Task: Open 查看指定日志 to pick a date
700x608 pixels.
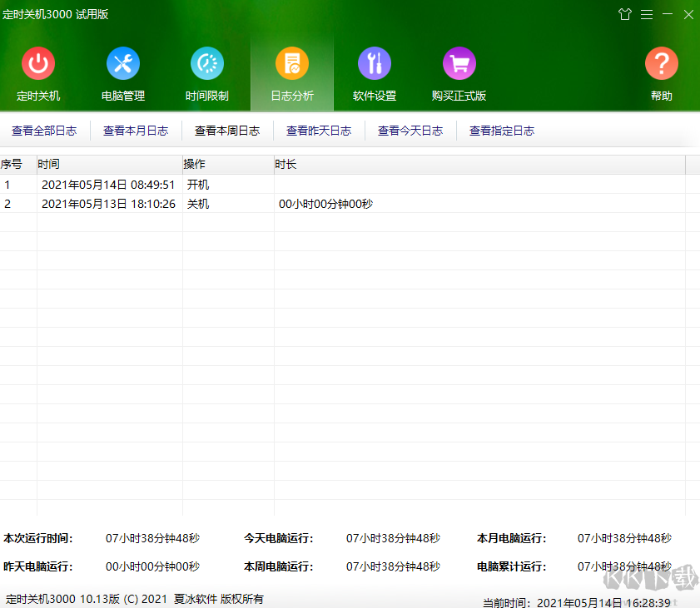Action: [x=502, y=131]
